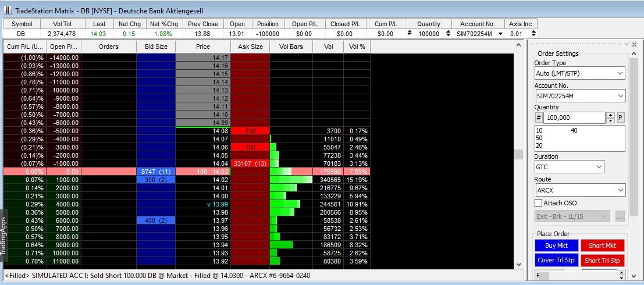Click the Filled order status message bar
The width and height of the screenshot is (644, 285).
263,276
